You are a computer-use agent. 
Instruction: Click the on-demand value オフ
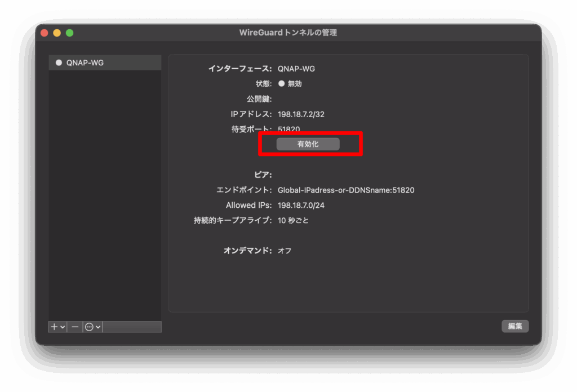pos(285,251)
